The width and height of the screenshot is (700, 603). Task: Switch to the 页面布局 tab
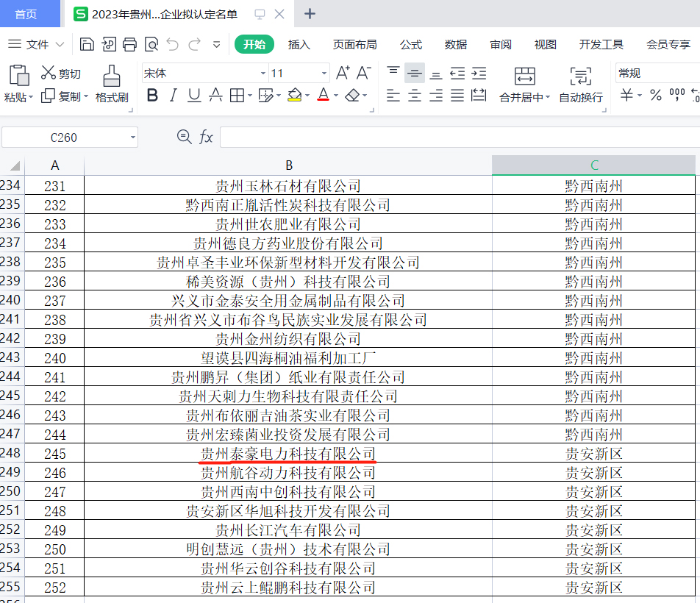coord(355,45)
